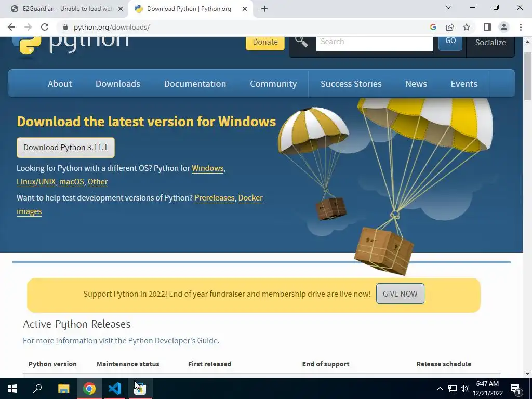This screenshot has height=399, width=532.
Task: Follow the Linux/UNIX link
Action: click(x=36, y=182)
